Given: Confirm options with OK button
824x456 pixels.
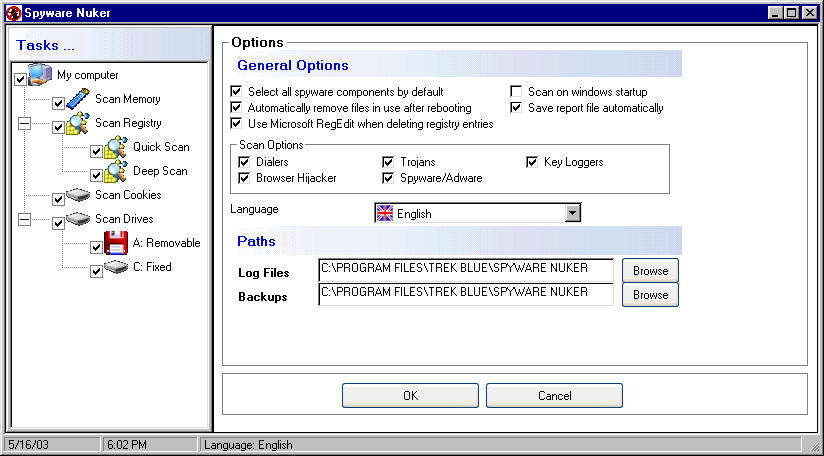Looking at the screenshot, I should click(x=410, y=396).
